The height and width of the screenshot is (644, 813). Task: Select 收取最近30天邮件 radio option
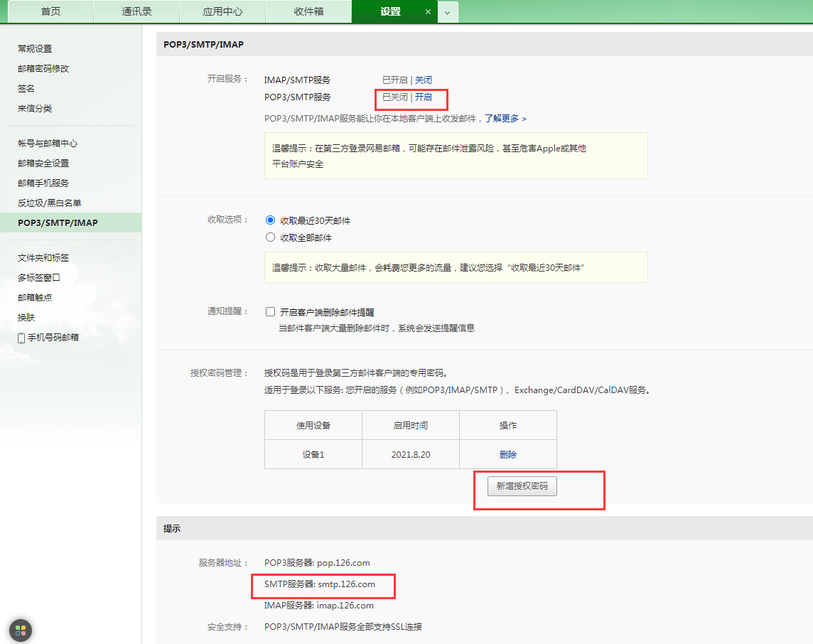coord(270,220)
